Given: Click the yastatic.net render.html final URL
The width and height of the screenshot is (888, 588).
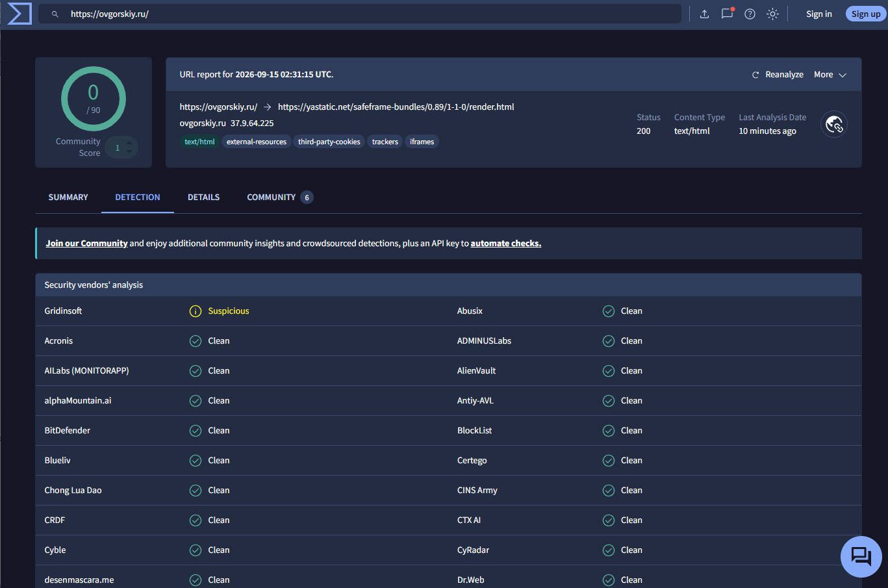Looking at the screenshot, I should click(396, 107).
